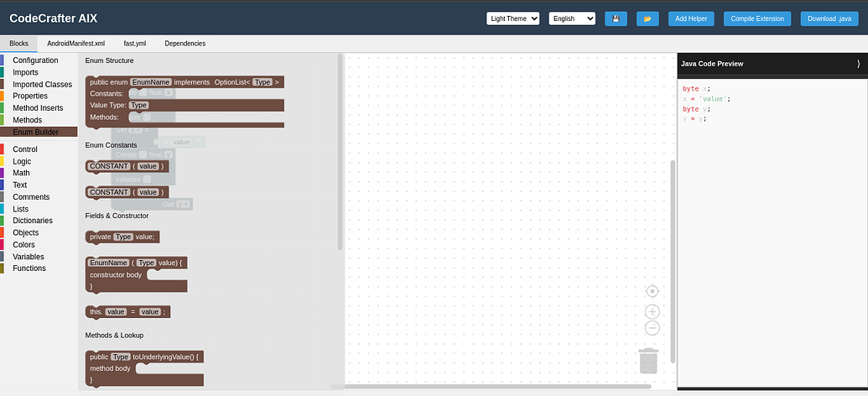Viewport: 868px width, 396px height.
Task: Open the English language dropdown
Action: point(572,18)
